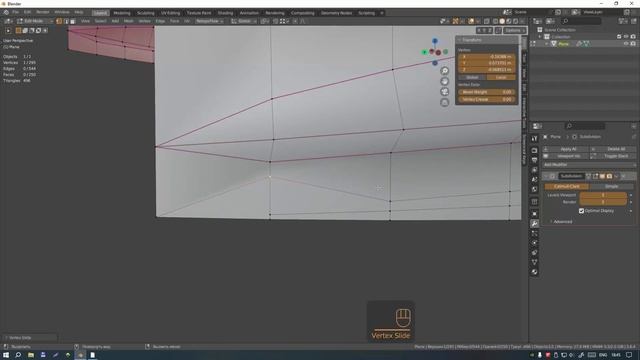Open the Physics properties tab

tap(534, 243)
